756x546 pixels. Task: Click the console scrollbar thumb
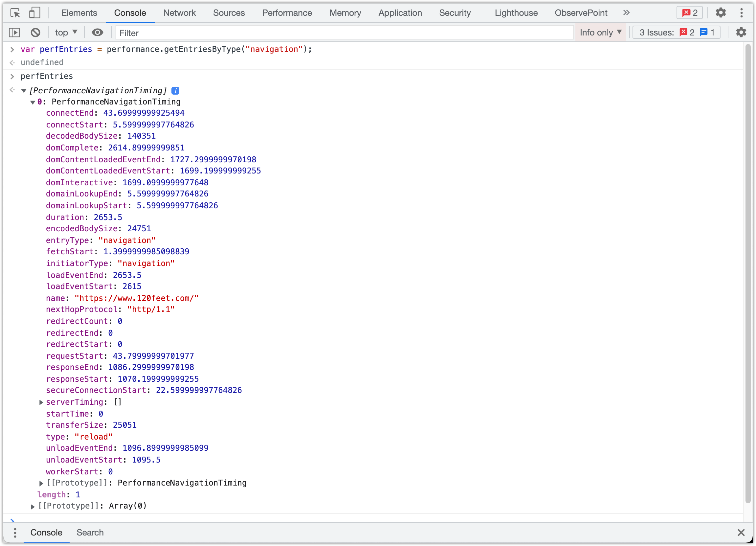pos(748,274)
